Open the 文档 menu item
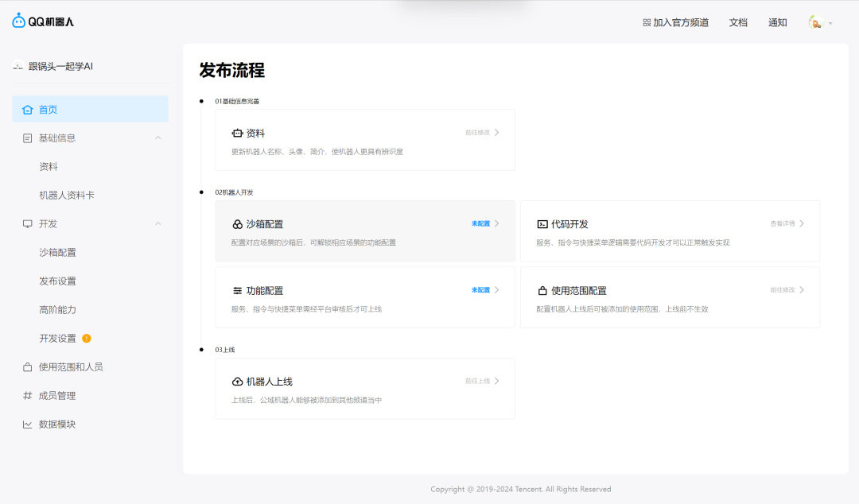Screen dimensions: 859x504 (x=737, y=22)
